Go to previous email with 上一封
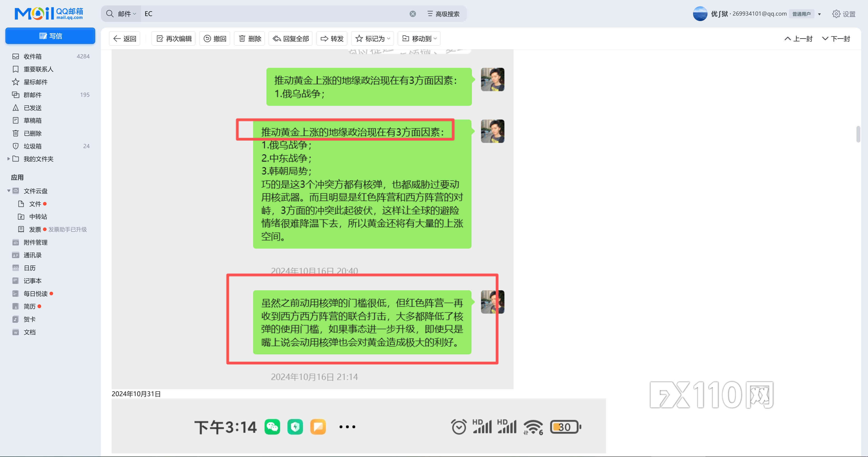Screen dimensions: 868x457 798,38
